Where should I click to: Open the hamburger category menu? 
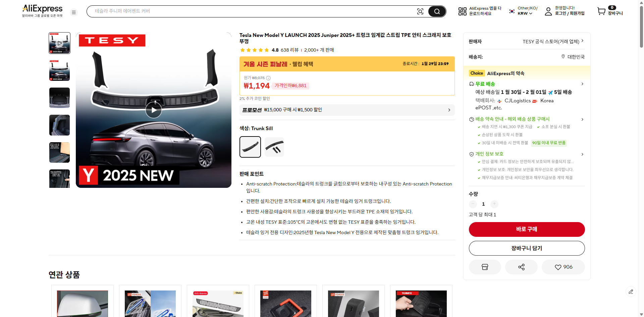[74, 12]
